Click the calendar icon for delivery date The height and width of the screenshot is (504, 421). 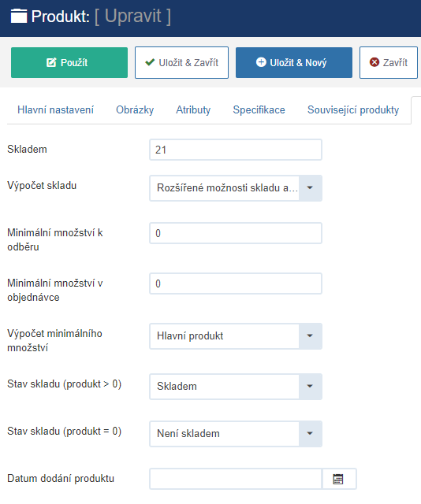(x=338, y=479)
